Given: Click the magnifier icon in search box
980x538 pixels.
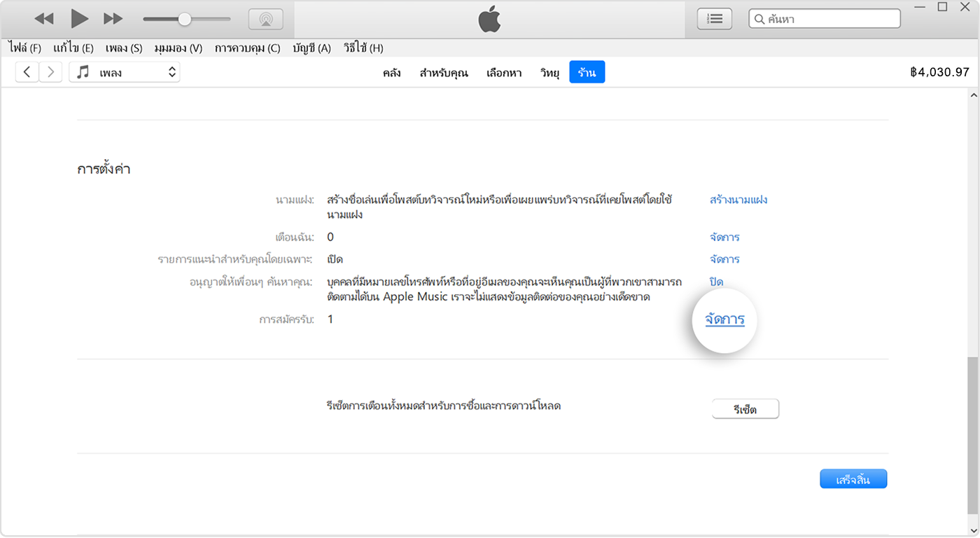Looking at the screenshot, I should pos(759,19).
